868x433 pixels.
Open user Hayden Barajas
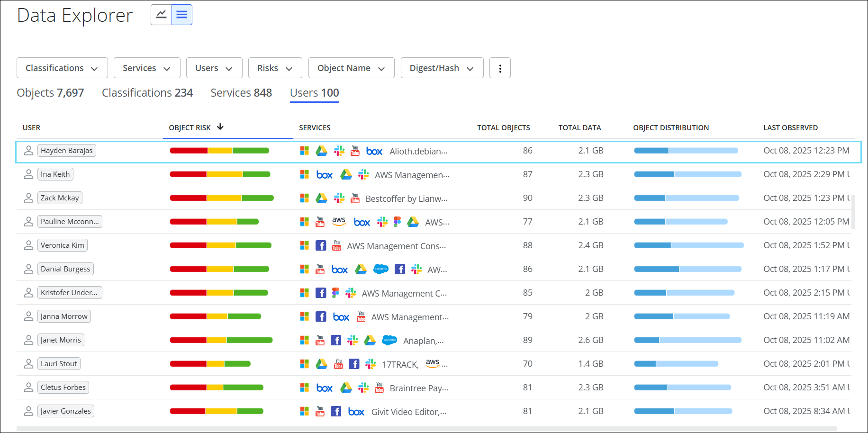67,151
